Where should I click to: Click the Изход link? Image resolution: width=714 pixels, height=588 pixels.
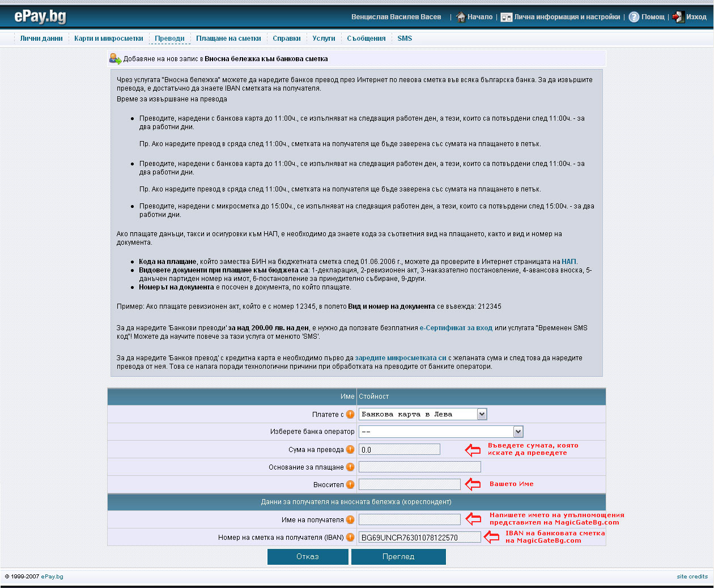(696, 17)
